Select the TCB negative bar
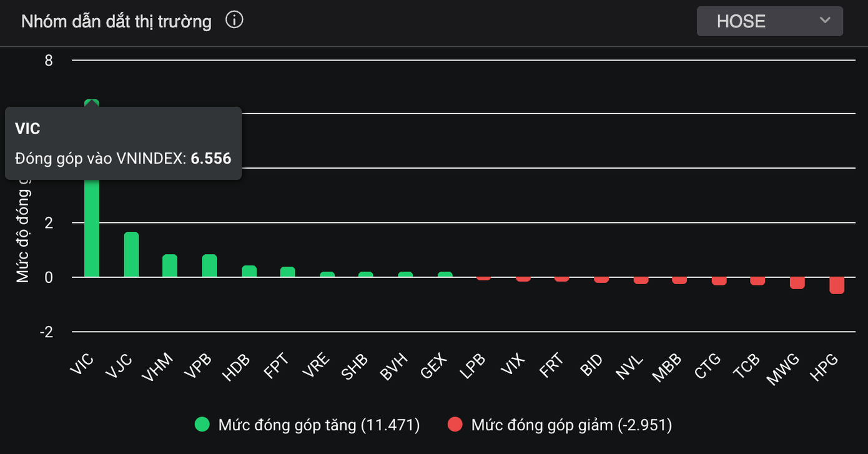This screenshot has height=454, width=868. pos(757,281)
